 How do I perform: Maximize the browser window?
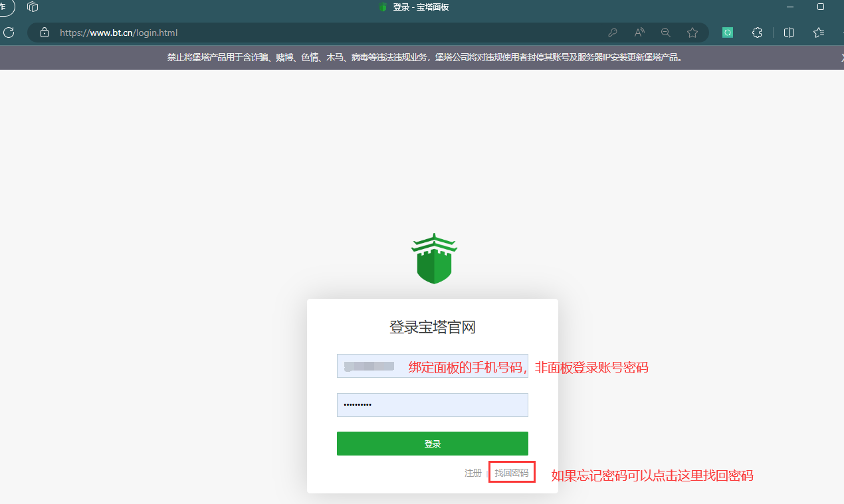(x=821, y=7)
